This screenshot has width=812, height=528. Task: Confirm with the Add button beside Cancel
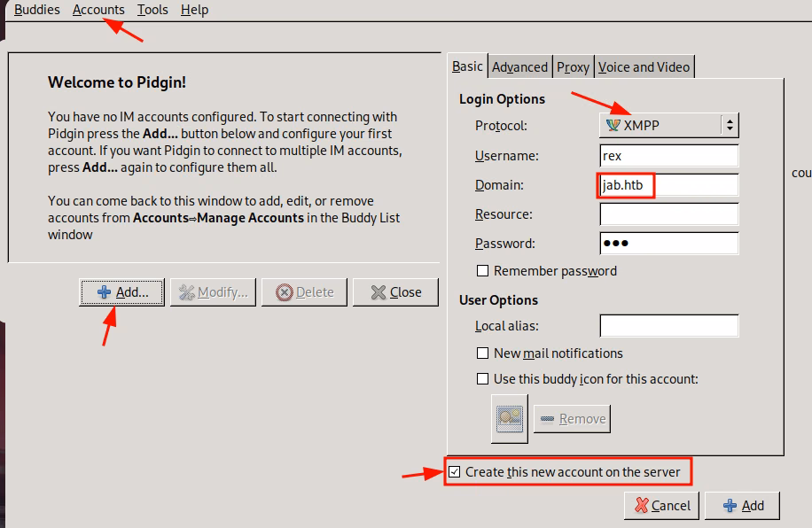tap(742, 506)
